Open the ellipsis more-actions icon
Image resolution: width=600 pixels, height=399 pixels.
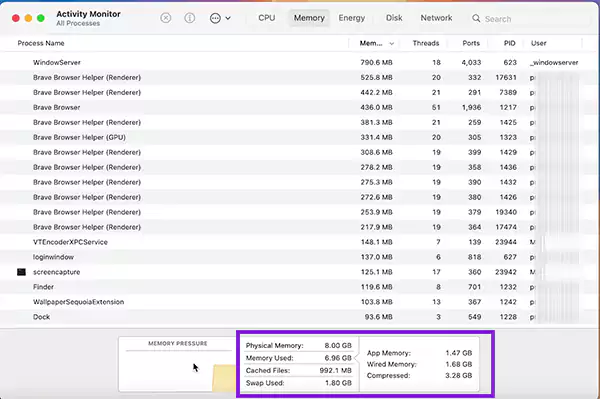[x=215, y=18]
